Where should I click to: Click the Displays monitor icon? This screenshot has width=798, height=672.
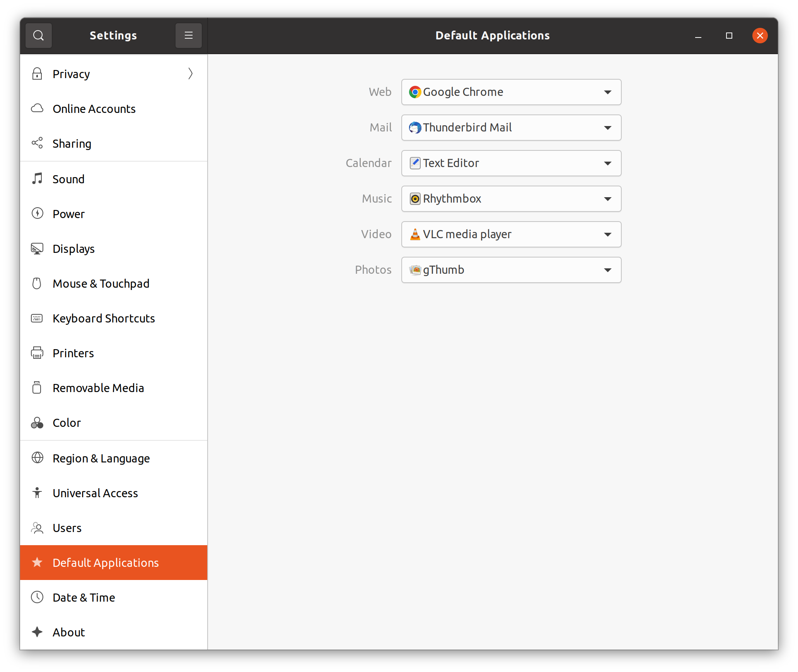tap(37, 248)
